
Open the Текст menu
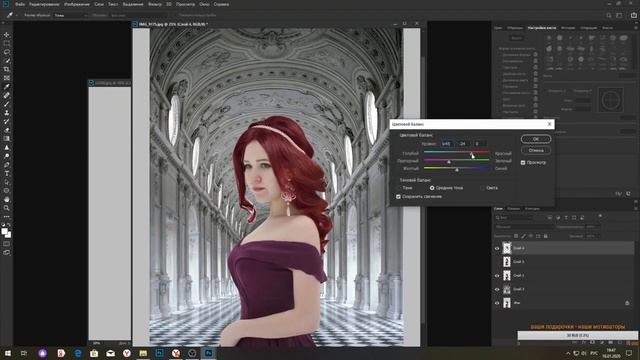point(113,4)
